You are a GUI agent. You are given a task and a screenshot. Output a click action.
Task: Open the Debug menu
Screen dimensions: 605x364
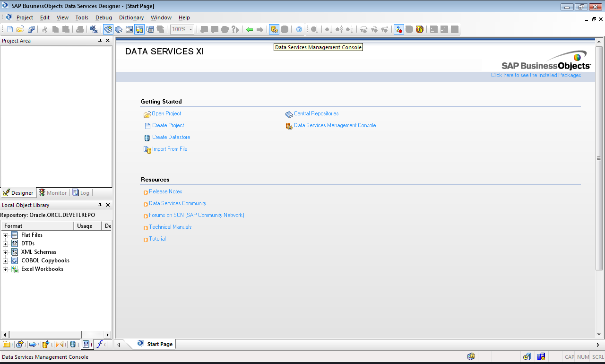tap(104, 17)
